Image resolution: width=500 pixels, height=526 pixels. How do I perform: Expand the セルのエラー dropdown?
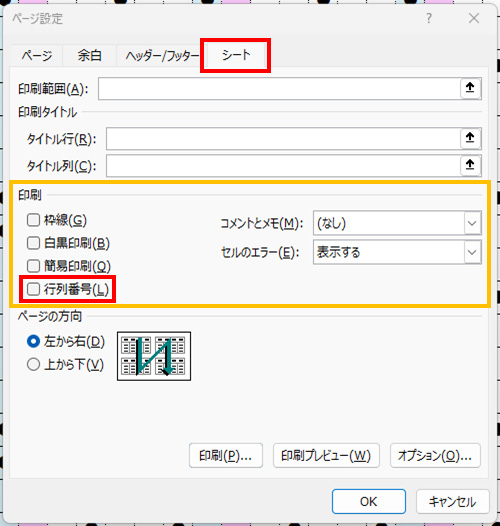[x=397, y=252]
